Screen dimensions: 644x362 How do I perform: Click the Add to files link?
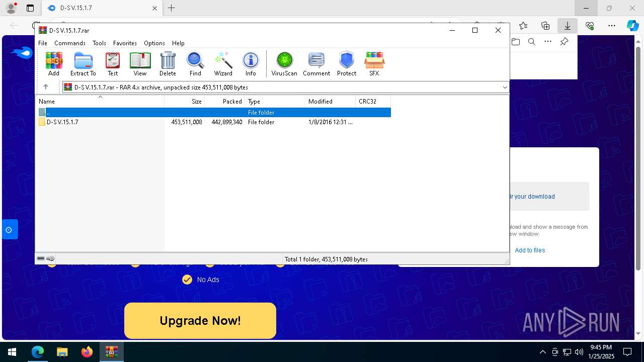click(530, 250)
